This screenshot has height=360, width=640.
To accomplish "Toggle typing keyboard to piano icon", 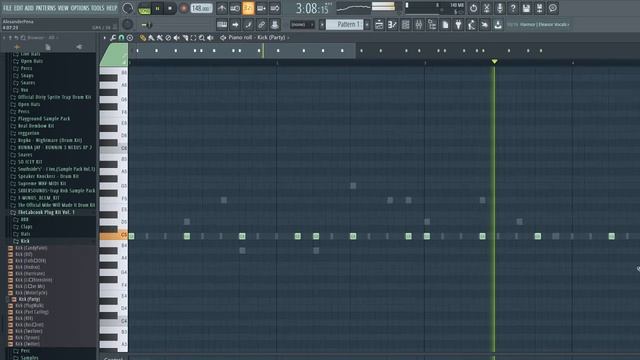I will (x=222, y=25).
